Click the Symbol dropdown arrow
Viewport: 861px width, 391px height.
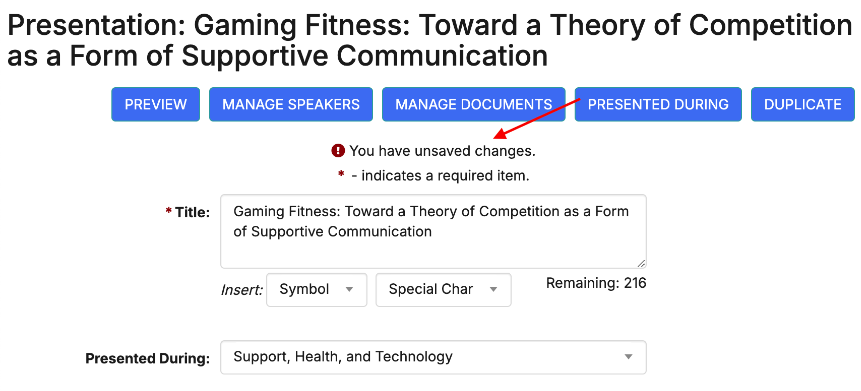coord(349,290)
